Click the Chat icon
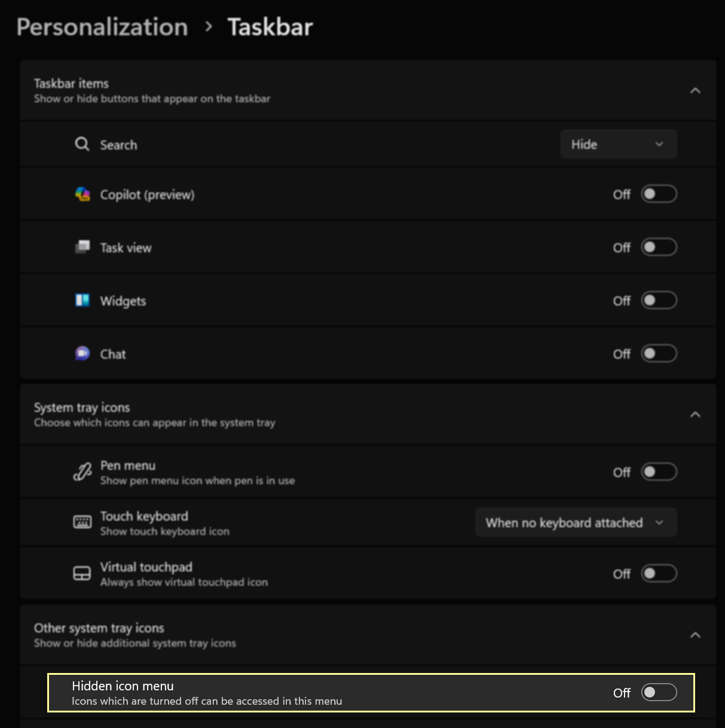 tap(82, 353)
